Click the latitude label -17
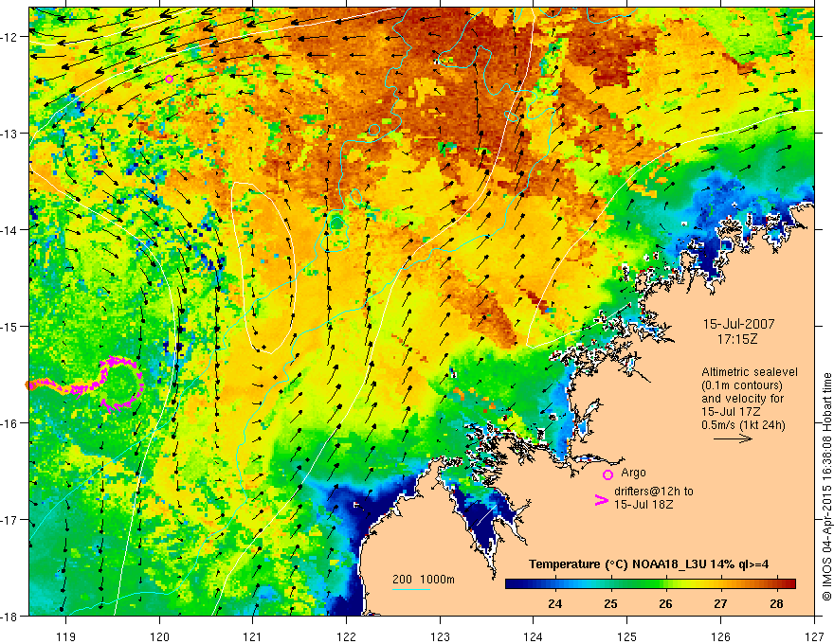 (9, 520)
